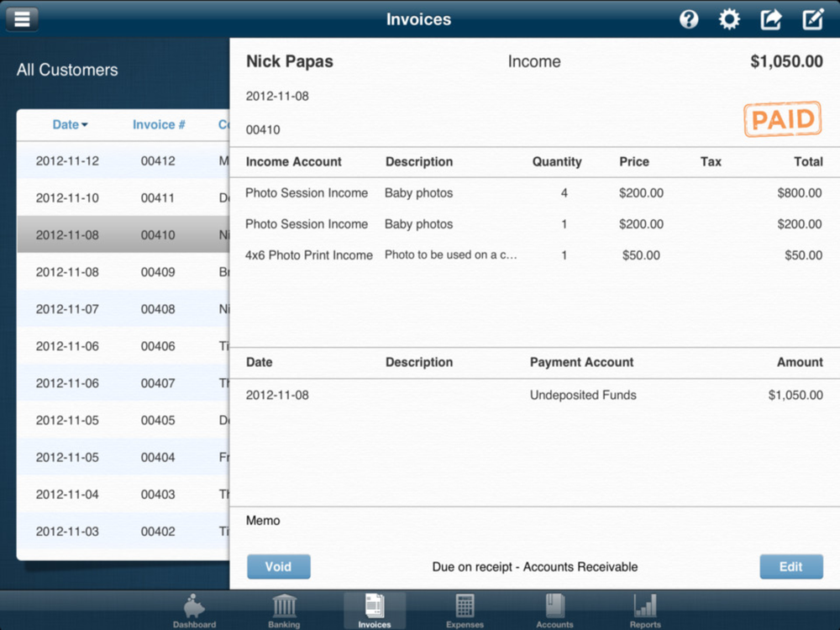Select invoice 00409 row

pos(123,272)
